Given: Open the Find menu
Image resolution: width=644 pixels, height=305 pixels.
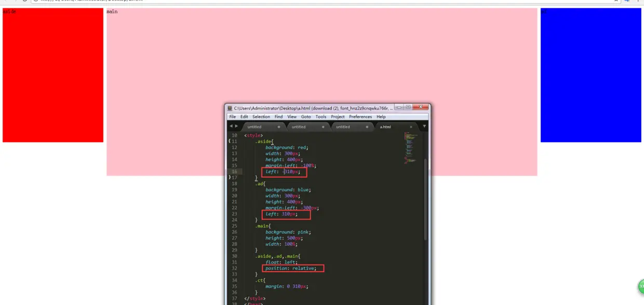Looking at the screenshot, I should pyautogui.click(x=279, y=117).
